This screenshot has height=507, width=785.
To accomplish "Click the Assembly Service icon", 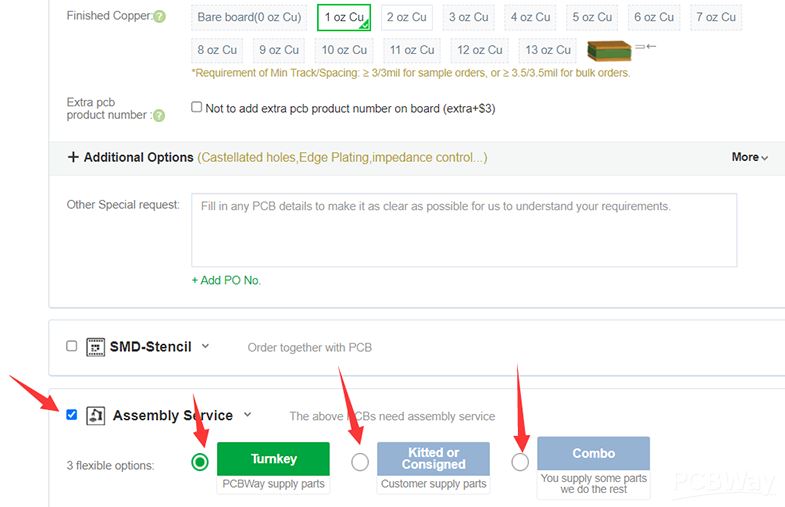I will point(96,415).
